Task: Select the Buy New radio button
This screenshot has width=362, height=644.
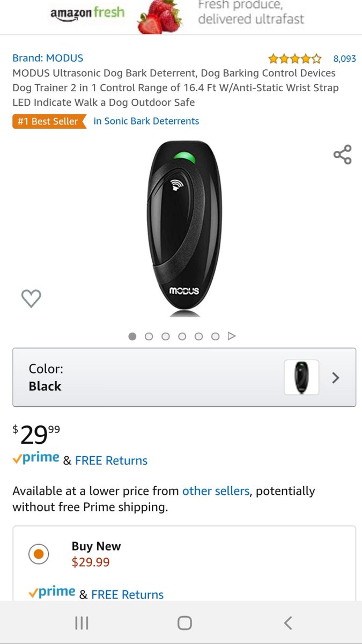Action: click(39, 554)
